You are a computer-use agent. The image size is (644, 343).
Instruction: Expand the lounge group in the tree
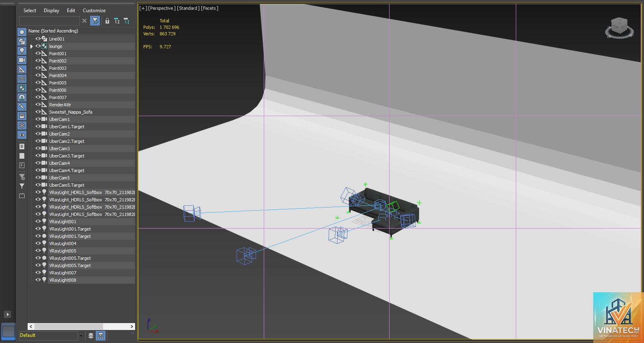32,46
